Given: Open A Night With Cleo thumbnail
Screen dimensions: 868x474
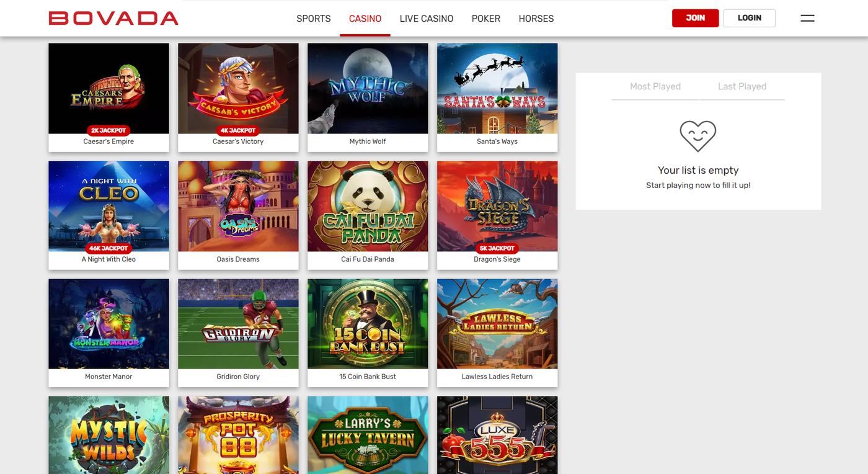Looking at the screenshot, I should (108, 207).
